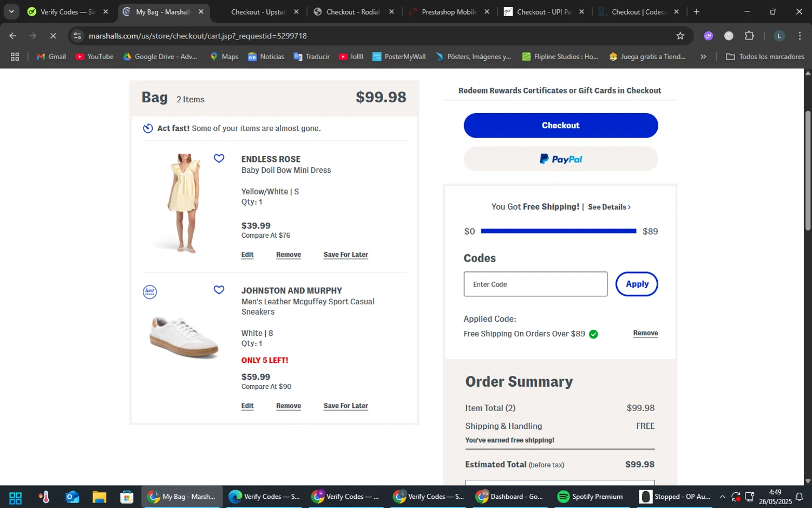The width and height of the screenshot is (812, 508).
Task: Open YouTube bookmark
Action: pos(95,56)
